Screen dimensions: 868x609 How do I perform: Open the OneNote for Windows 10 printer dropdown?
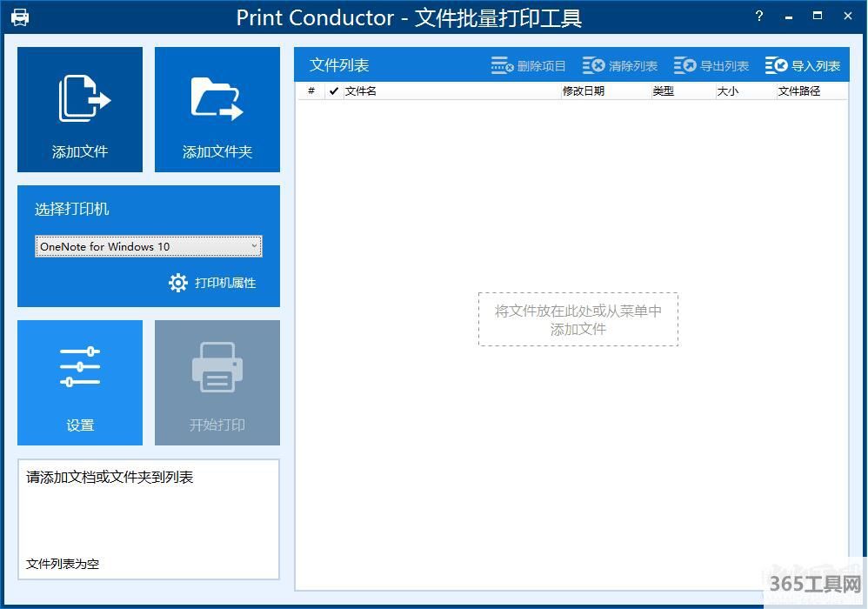(x=148, y=247)
